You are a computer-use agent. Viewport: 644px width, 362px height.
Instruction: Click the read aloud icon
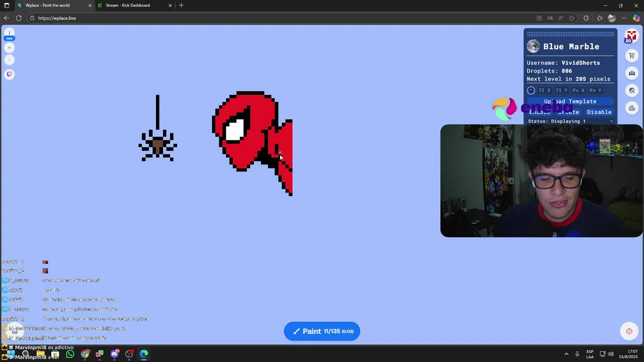(x=560, y=18)
